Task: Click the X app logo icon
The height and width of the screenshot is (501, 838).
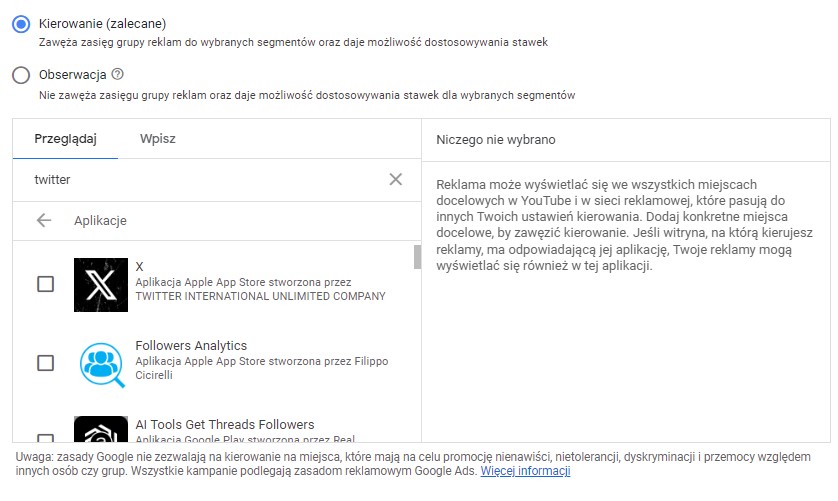Action: [x=101, y=284]
